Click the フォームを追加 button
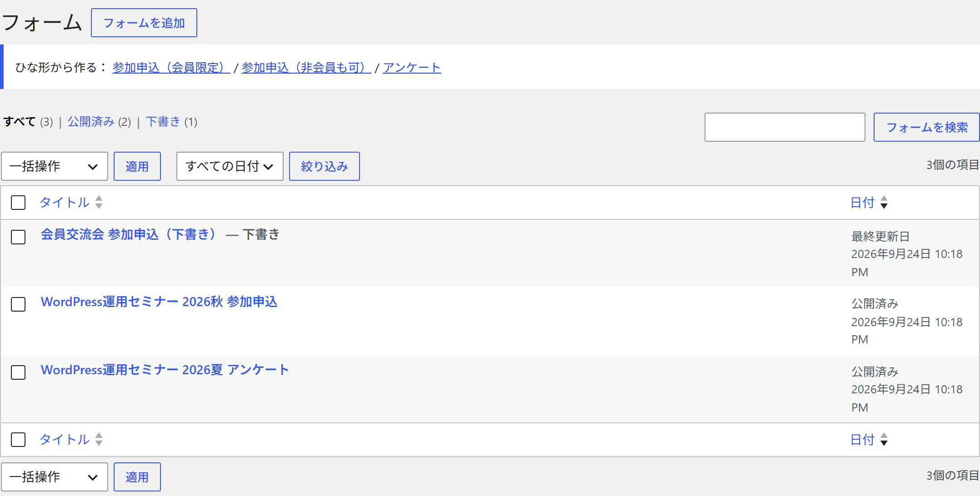The width and height of the screenshot is (980, 496). pyautogui.click(x=144, y=23)
